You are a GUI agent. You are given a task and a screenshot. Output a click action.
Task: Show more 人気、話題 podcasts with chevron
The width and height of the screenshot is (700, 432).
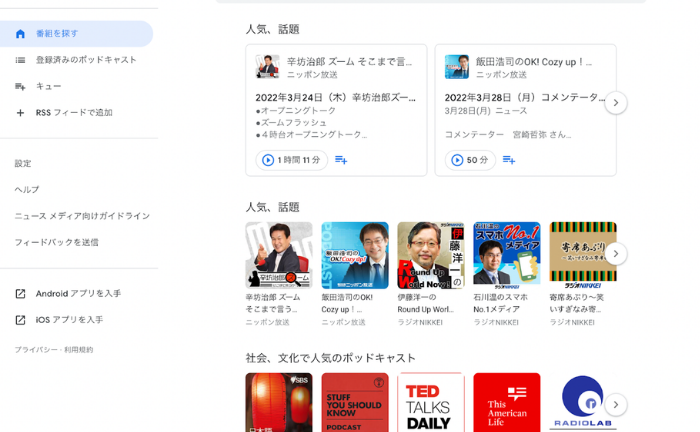pos(616,254)
